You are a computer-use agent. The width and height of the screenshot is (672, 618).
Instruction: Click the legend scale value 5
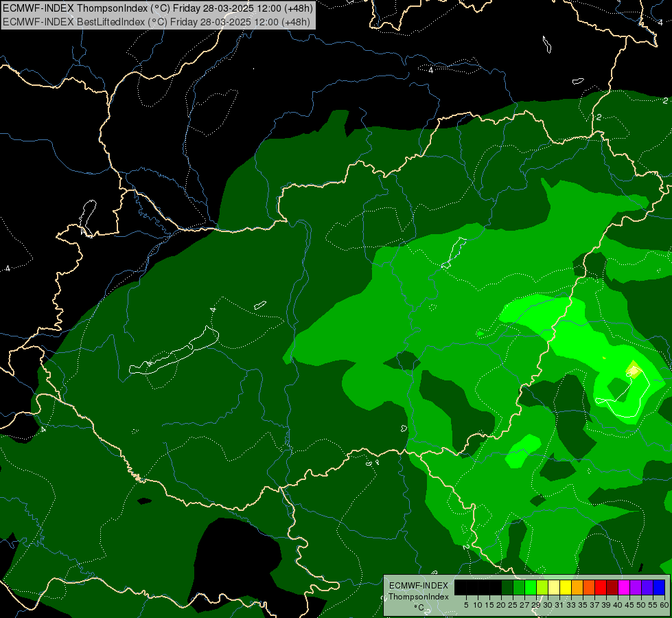(x=466, y=605)
